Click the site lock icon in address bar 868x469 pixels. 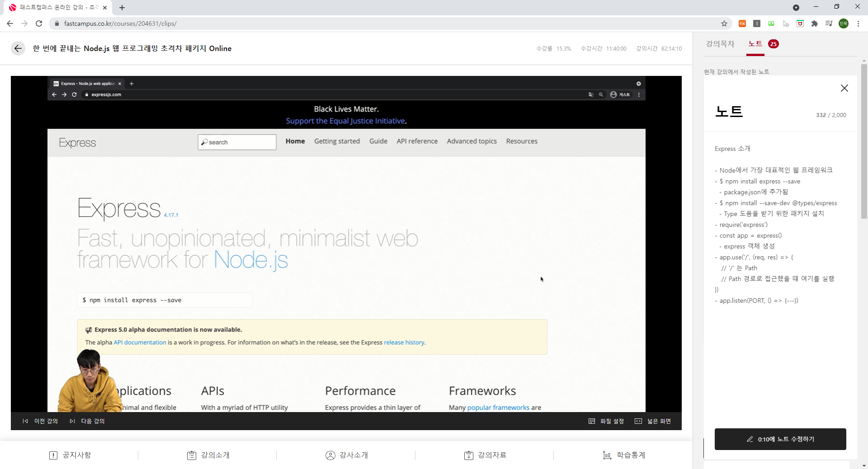57,23
